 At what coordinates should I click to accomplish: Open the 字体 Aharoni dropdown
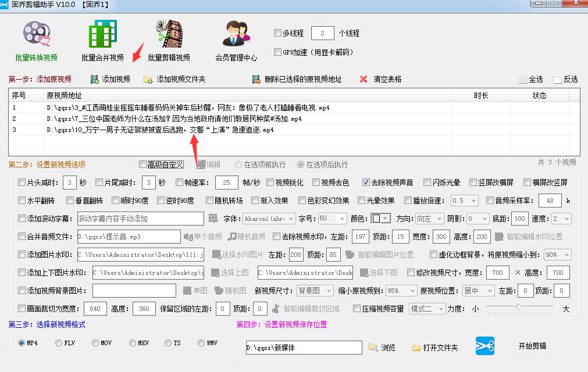[x=269, y=219]
